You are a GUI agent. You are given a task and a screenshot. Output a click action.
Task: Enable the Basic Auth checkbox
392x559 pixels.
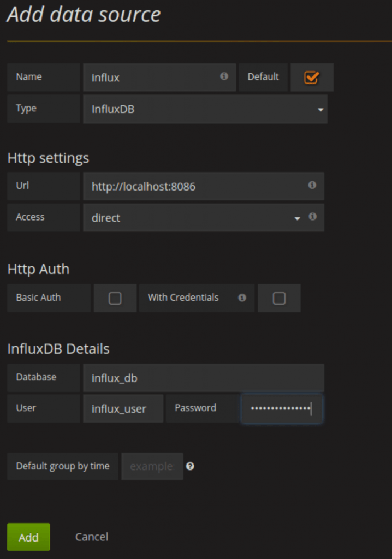click(x=115, y=298)
